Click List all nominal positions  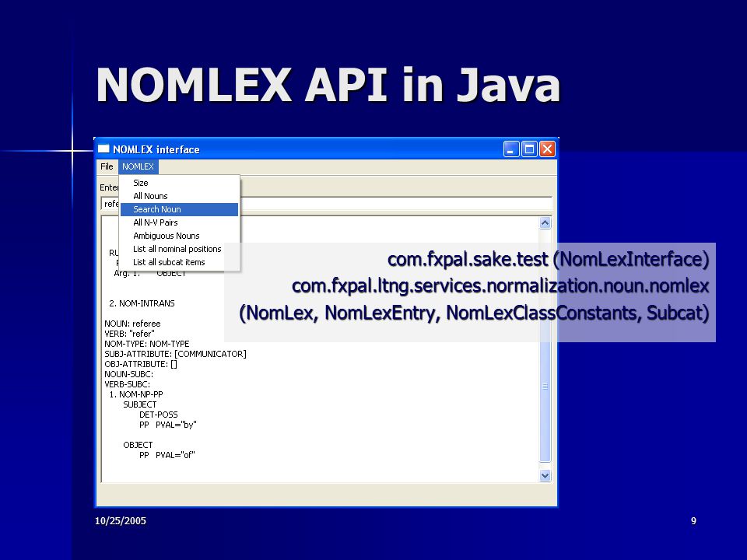pyautogui.click(x=179, y=249)
